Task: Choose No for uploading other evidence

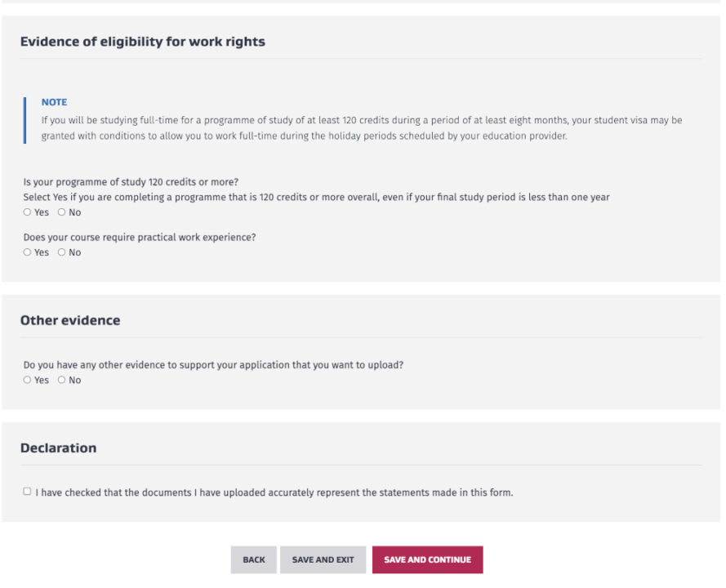Action: [61, 380]
